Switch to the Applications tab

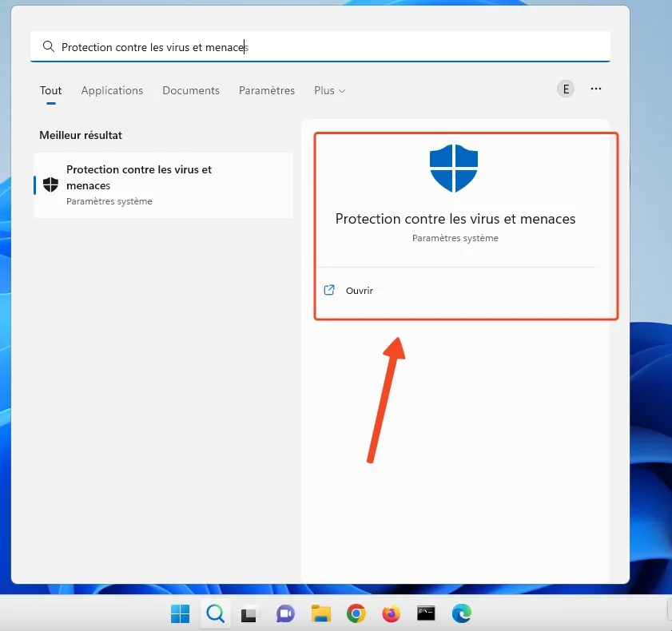112,90
